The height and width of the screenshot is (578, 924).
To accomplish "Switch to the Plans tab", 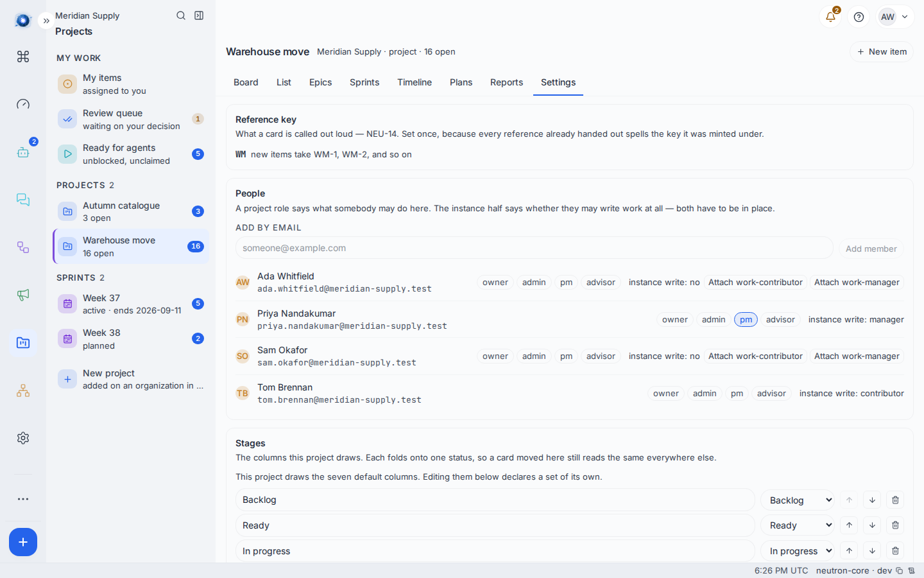I will (x=461, y=82).
